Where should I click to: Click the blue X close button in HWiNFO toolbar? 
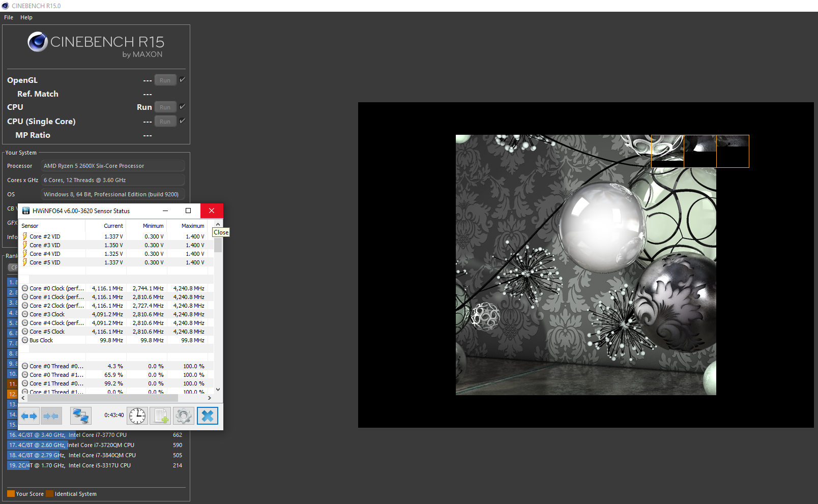click(208, 416)
